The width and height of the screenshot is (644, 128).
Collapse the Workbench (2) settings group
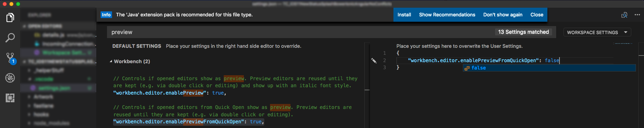111,61
